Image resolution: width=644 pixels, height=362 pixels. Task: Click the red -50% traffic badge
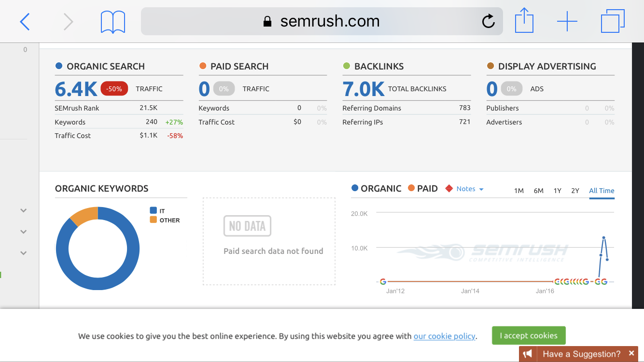(114, 89)
